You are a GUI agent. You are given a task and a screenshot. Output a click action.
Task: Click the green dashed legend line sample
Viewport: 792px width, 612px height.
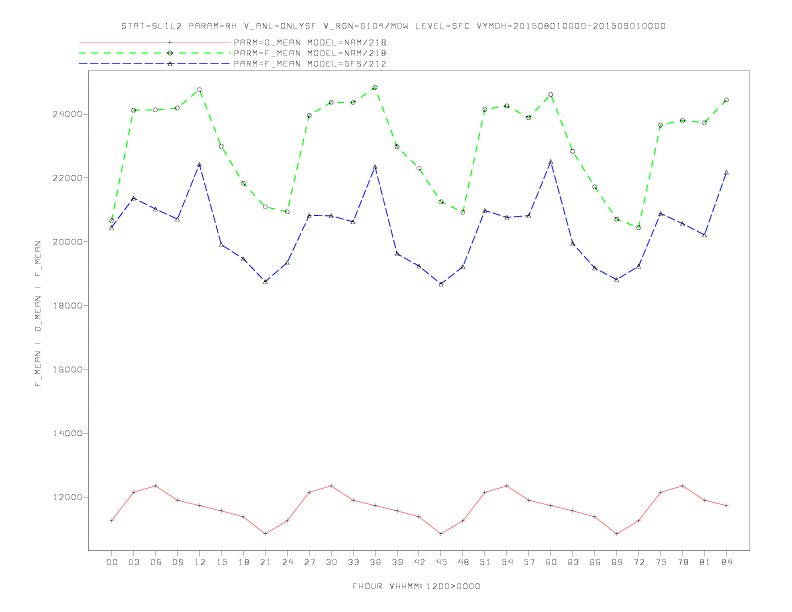[155, 53]
